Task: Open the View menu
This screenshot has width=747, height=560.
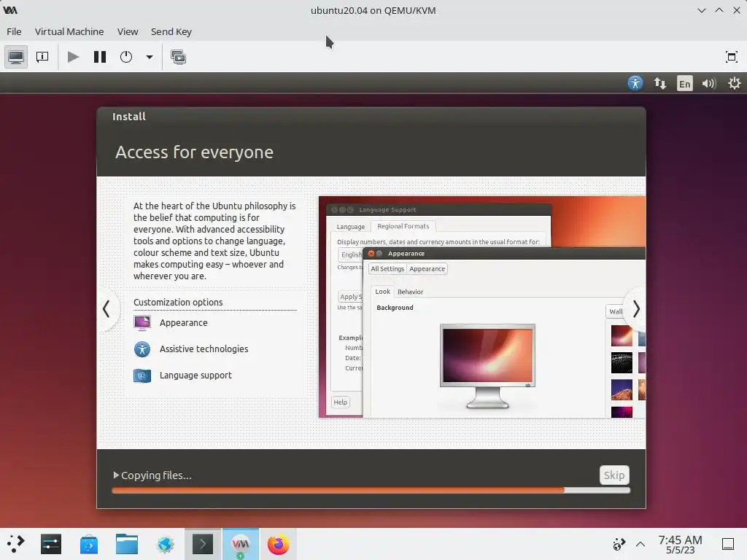Action: tap(128, 31)
